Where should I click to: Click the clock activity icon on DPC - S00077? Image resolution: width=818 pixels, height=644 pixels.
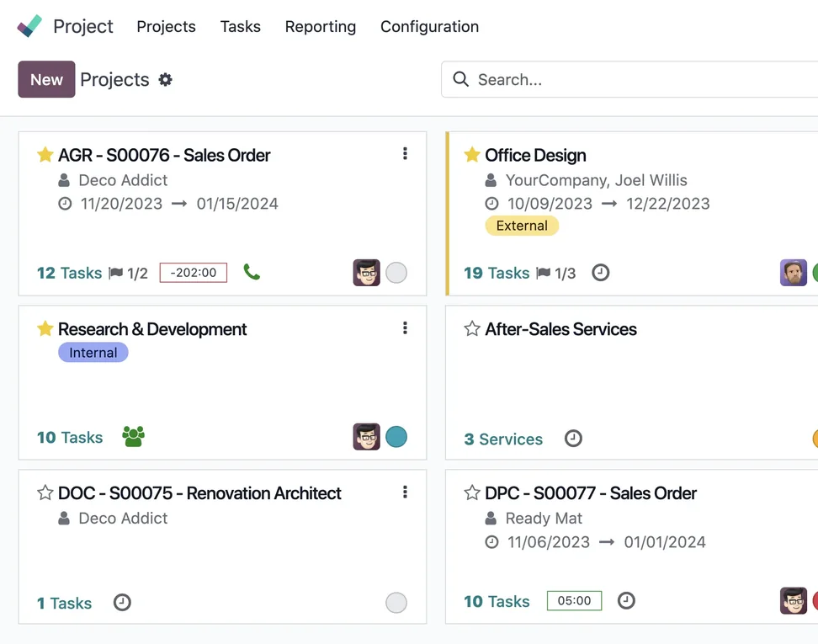[626, 601]
